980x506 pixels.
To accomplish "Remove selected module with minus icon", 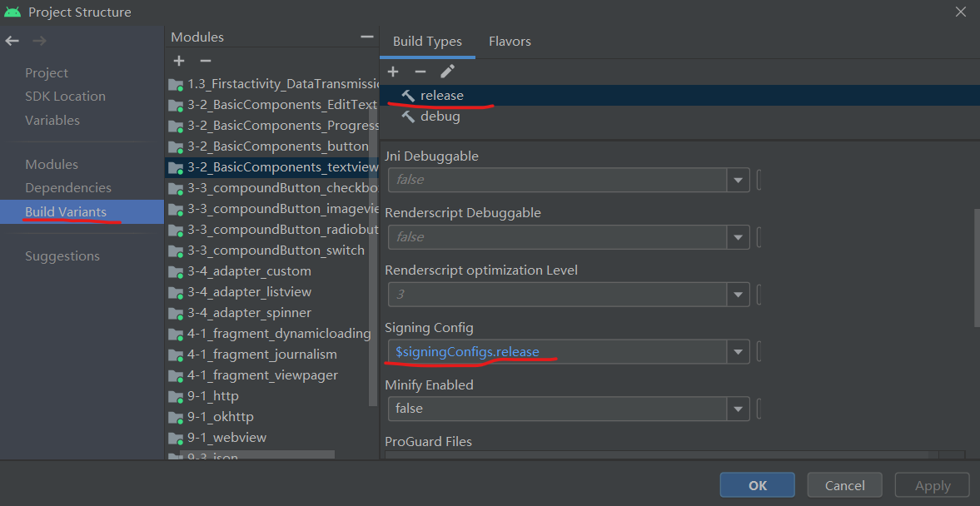I will pos(204,60).
